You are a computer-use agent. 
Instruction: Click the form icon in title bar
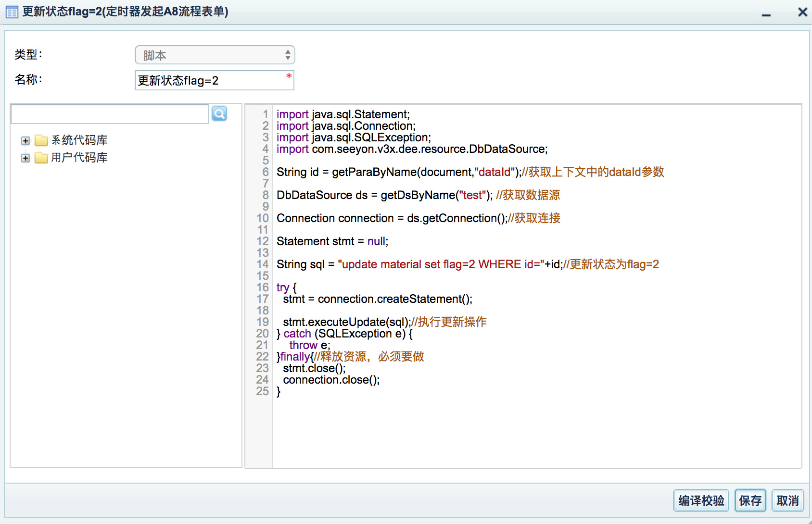pyautogui.click(x=12, y=12)
